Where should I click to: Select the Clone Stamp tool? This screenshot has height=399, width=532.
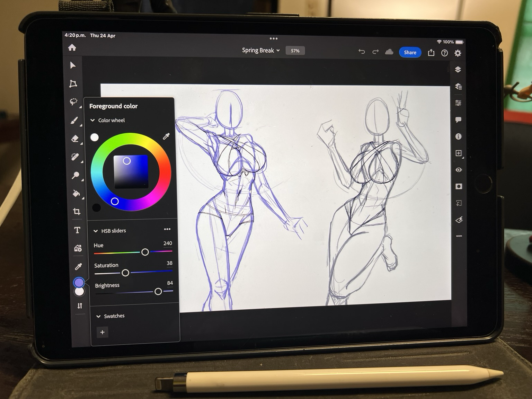[x=76, y=175]
